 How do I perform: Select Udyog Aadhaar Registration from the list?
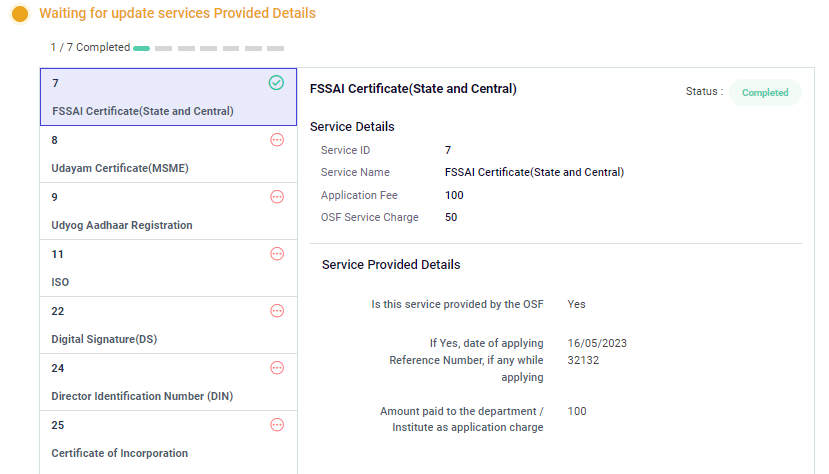122,225
